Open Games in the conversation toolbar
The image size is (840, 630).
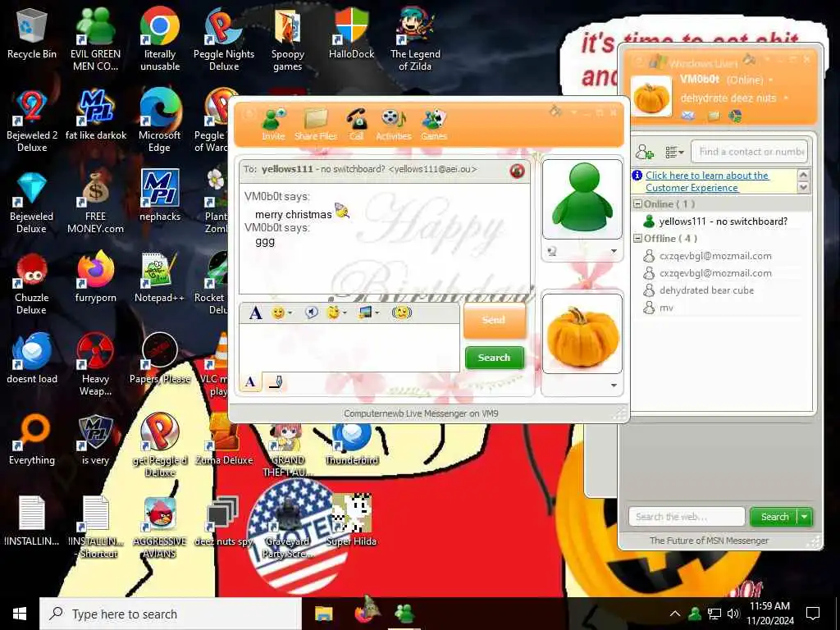(434, 125)
